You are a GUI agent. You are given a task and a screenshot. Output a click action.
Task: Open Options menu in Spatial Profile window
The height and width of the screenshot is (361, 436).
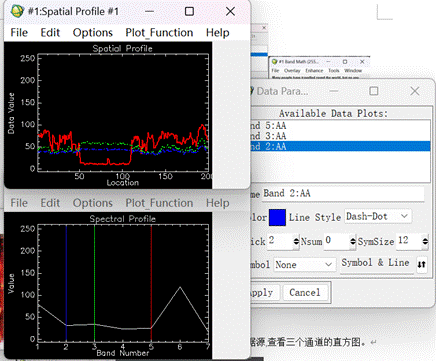93,33
